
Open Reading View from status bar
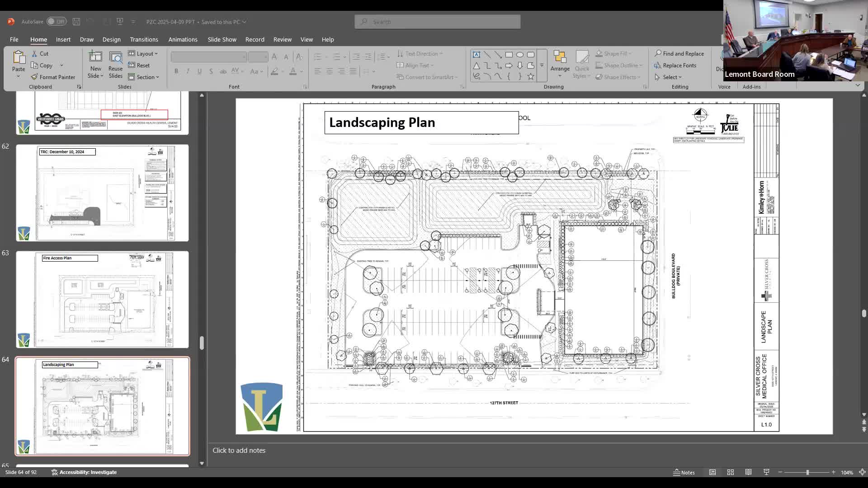tap(748, 472)
